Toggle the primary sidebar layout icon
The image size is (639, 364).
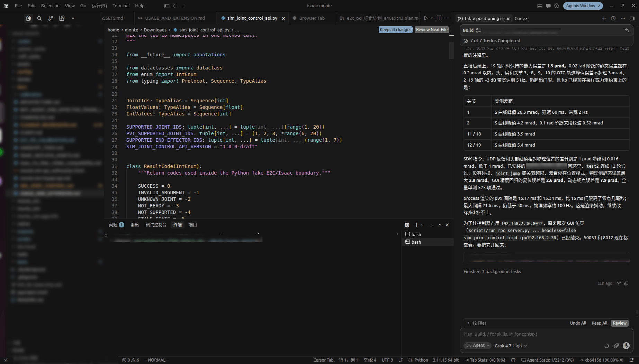pos(167,6)
